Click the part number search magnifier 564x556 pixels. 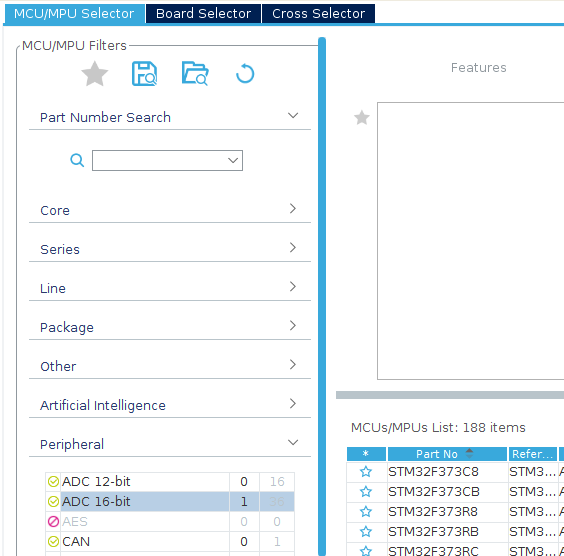(77, 160)
